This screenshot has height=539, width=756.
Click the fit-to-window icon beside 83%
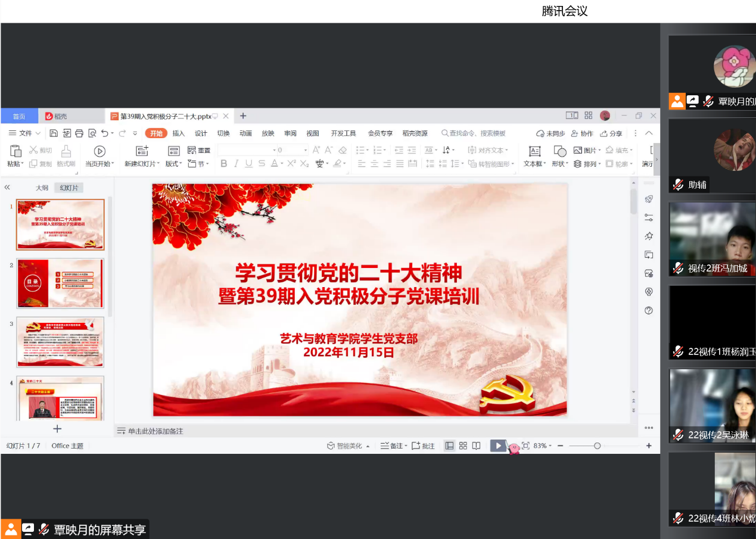tap(525, 445)
